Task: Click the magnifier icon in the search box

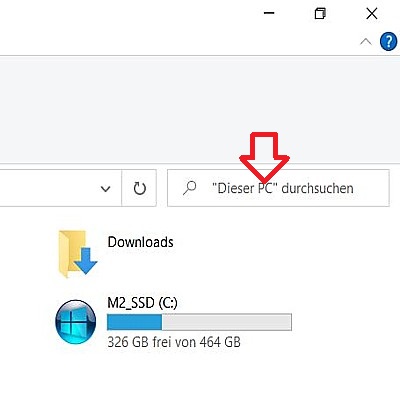Action: [x=190, y=188]
